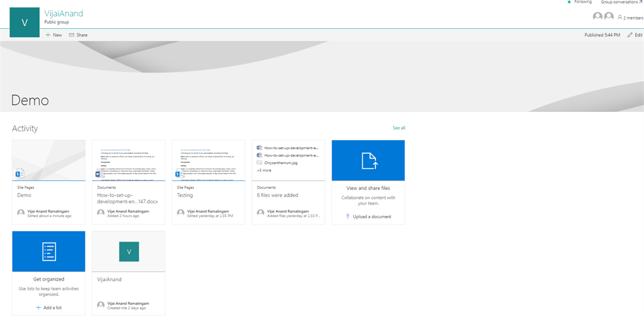Open Group conversations link
644x317 pixels.
[621, 2]
